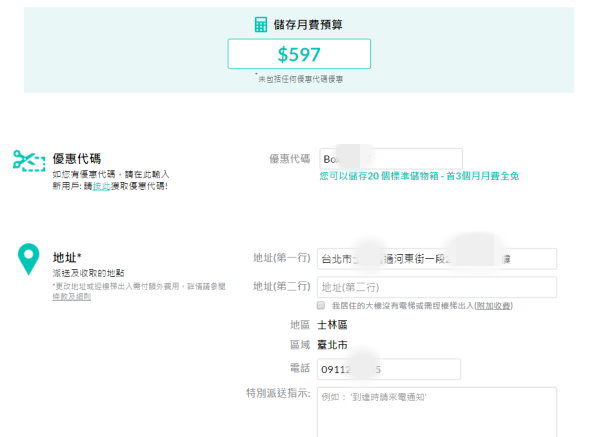Click the scissors coupon icon
600x437 pixels.
tap(29, 160)
